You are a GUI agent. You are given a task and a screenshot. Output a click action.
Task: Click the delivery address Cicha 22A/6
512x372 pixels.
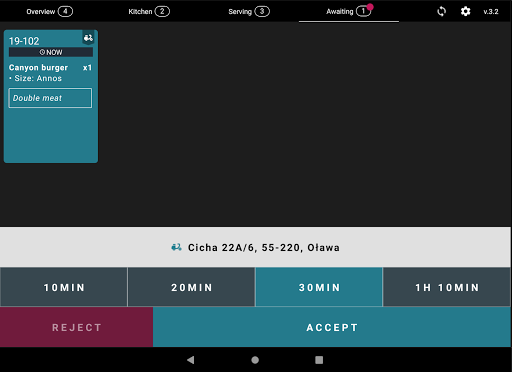(x=264, y=247)
